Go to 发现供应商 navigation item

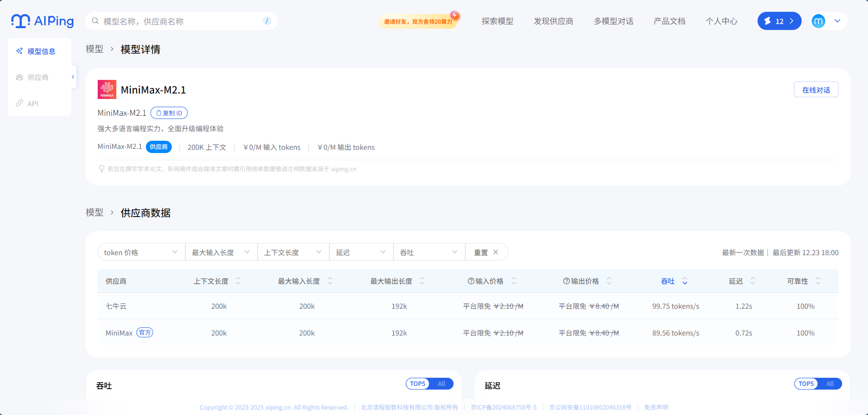pos(554,21)
